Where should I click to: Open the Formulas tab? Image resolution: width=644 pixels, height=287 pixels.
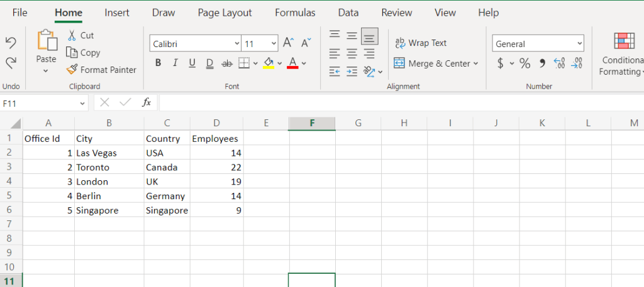(295, 13)
